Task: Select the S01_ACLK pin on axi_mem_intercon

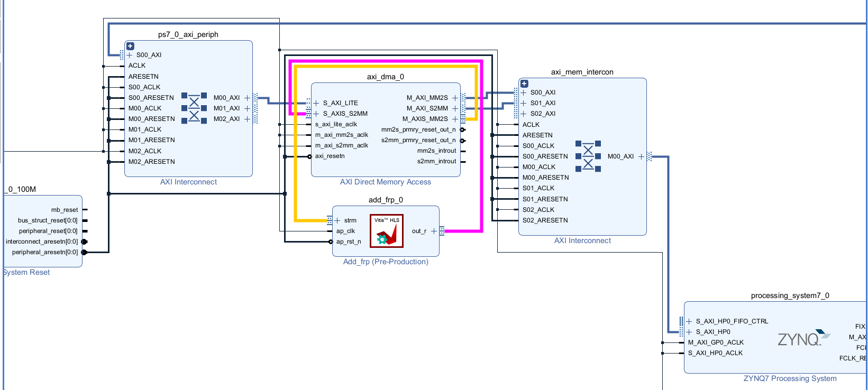Action: tap(538, 188)
